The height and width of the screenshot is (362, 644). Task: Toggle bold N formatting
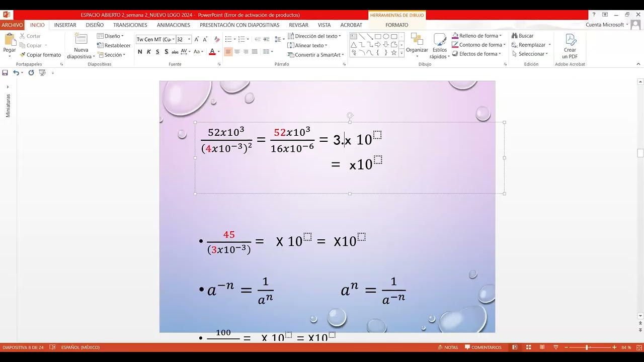140,52
